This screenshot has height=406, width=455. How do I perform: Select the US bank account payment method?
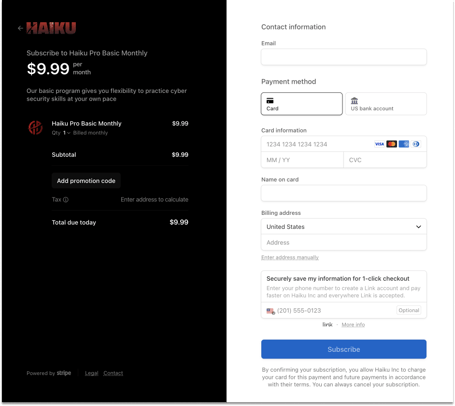386,104
